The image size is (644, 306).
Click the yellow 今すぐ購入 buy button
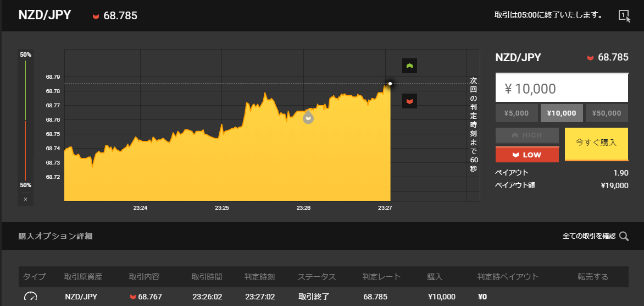tap(596, 144)
